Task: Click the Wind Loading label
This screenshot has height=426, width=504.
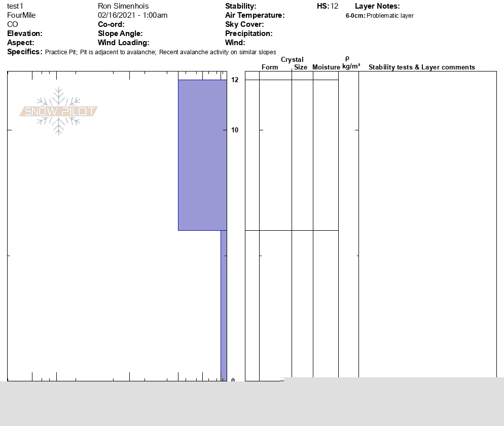Action: [x=123, y=43]
